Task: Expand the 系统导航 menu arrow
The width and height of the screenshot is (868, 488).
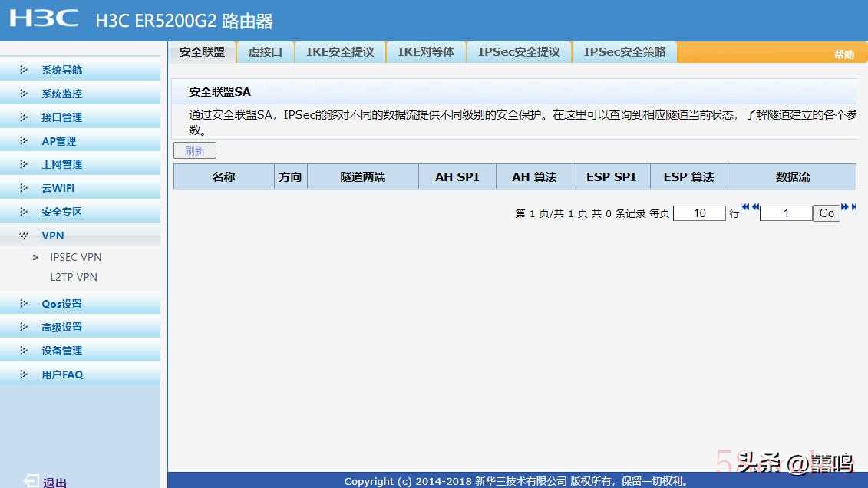Action: (23, 70)
